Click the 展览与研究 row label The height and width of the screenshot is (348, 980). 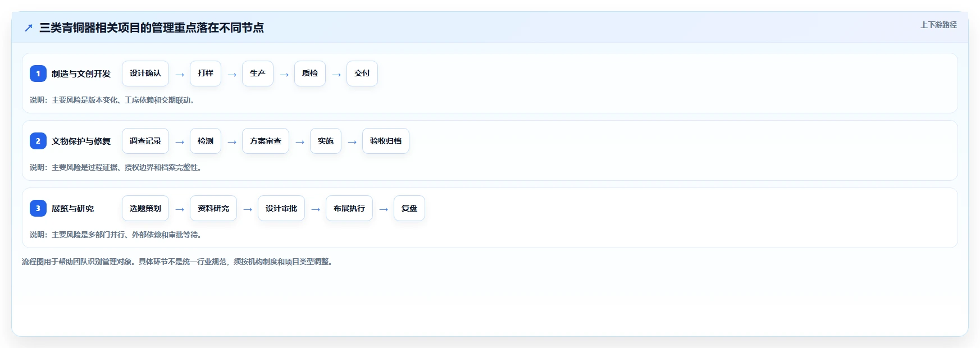[73, 208]
